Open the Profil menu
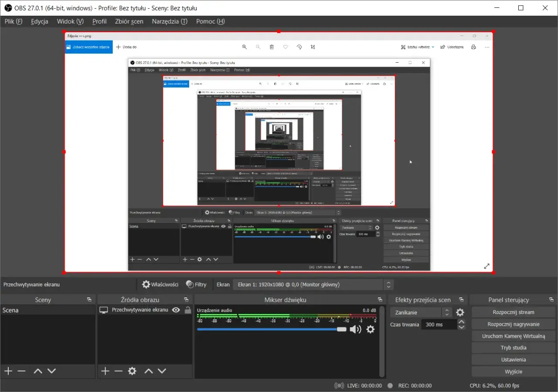 point(99,21)
